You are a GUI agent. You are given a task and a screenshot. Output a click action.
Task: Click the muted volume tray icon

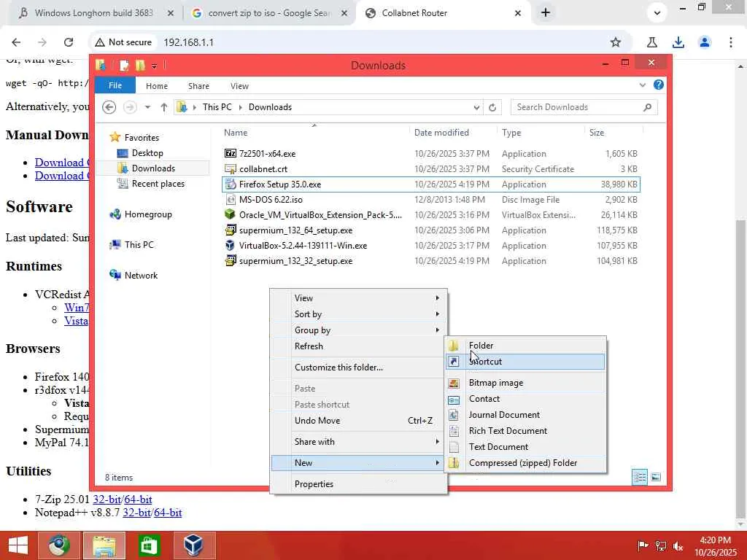[678, 545]
